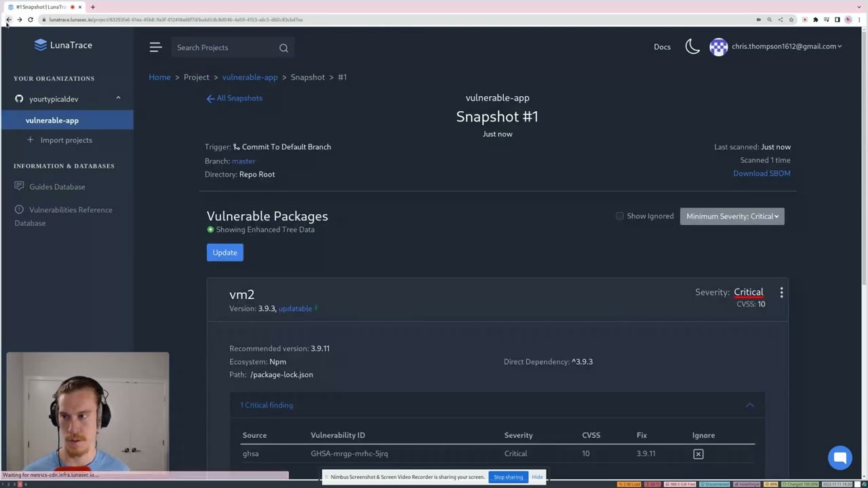
Task: Select the #1 Snapshot browser tab
Action: (x=43, y=7)
